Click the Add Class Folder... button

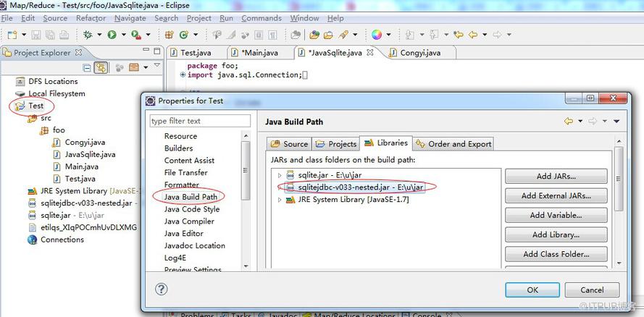(556, 254)
